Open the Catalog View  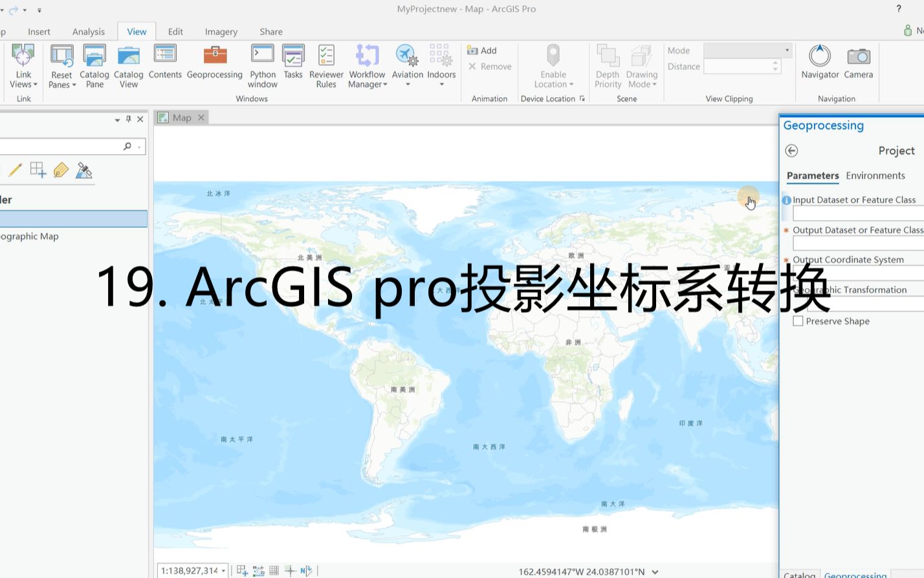point(129,66)
